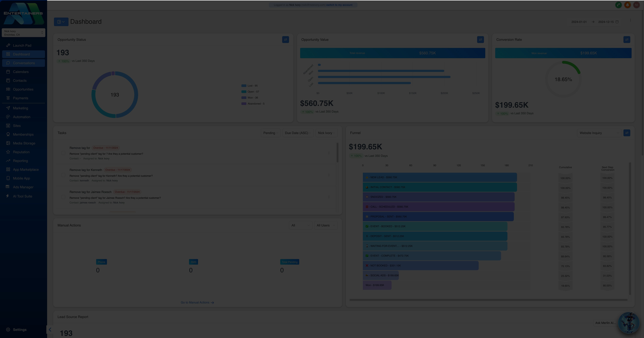644x338 pixels.
Task: Open Opportunity Status filter settings icon
Action: point(285,39)
